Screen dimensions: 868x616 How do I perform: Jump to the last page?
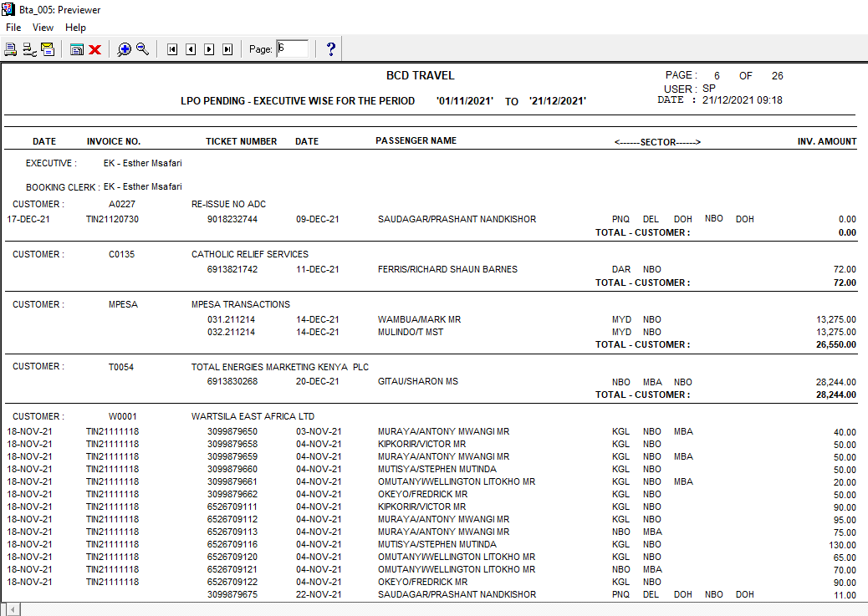[227, 49]
